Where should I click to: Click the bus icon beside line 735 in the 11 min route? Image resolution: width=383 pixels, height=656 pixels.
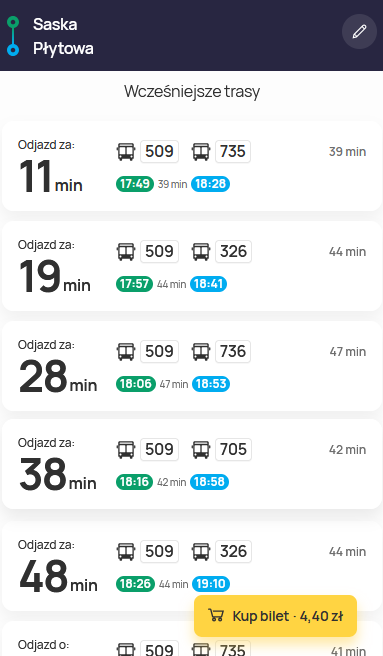point(201,151)
